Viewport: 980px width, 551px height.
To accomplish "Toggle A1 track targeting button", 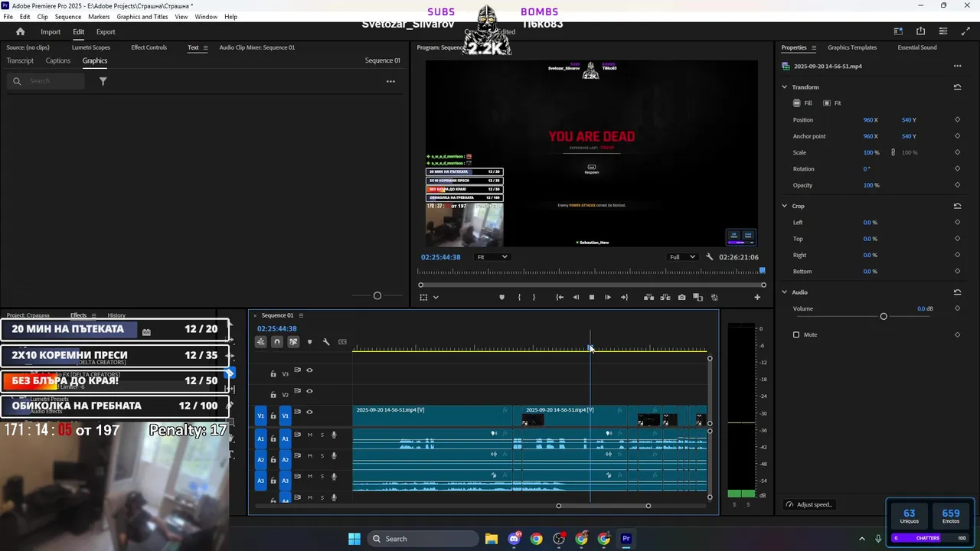I will tap(285, 439).
